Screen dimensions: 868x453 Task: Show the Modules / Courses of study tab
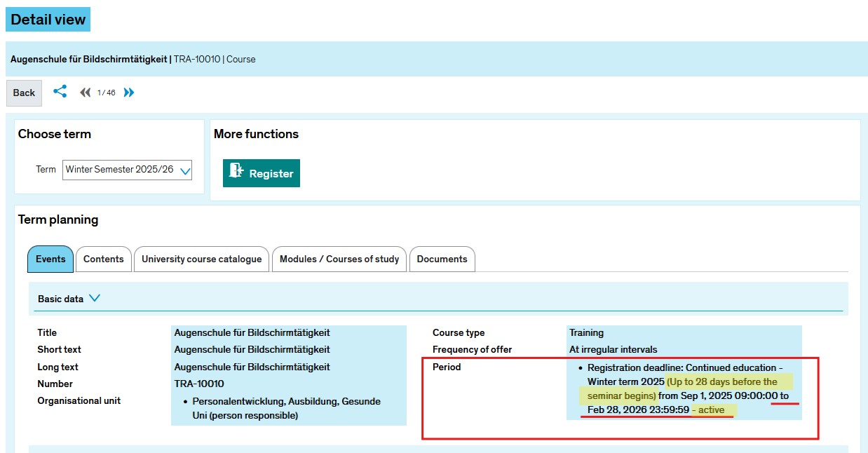click(339, 259)
